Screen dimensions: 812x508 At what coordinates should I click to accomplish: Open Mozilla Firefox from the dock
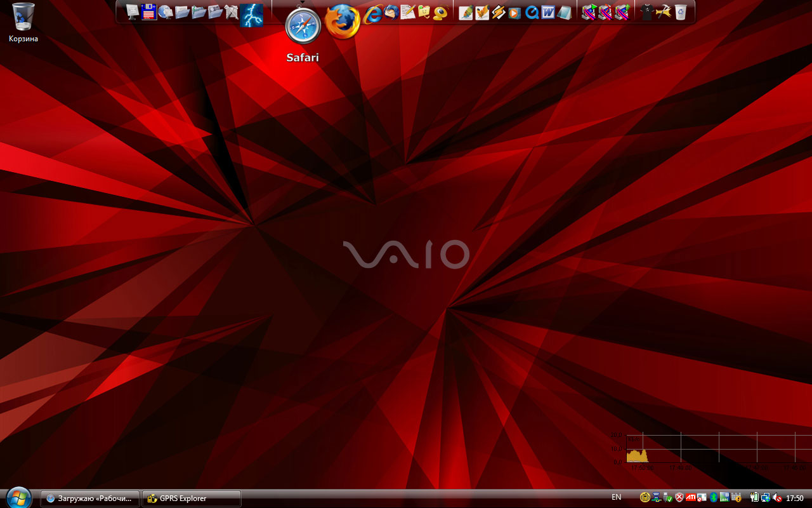(343, 22)
